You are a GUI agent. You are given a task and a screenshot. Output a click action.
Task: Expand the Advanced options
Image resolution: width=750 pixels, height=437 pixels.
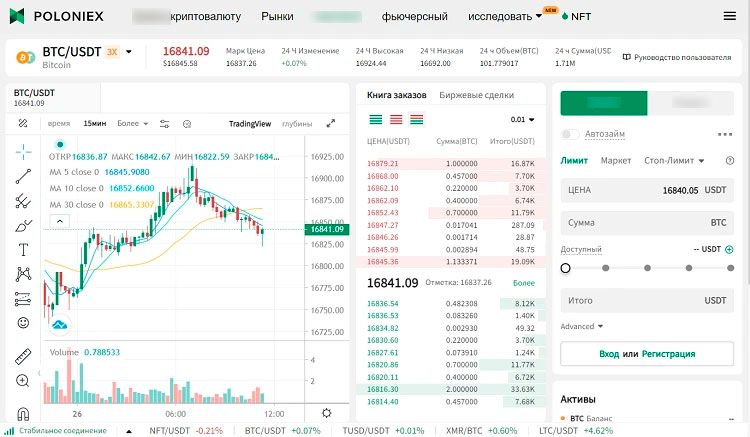click(581, 326)
